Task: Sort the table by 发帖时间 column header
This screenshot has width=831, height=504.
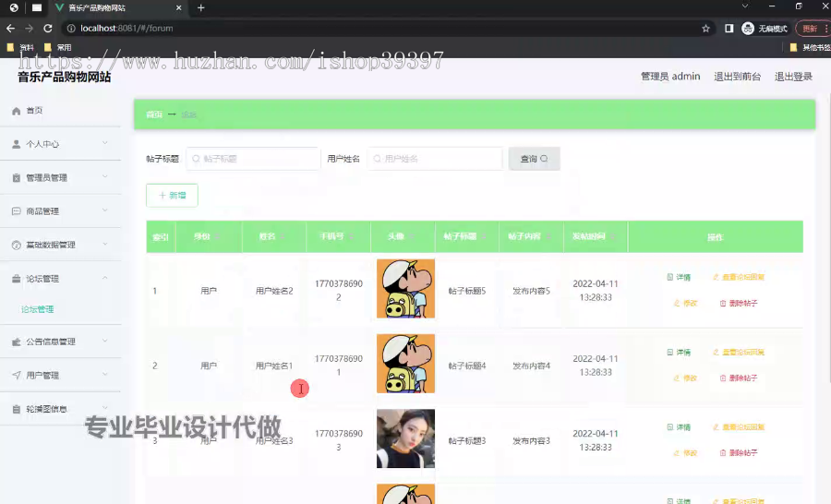Action: 596,236
